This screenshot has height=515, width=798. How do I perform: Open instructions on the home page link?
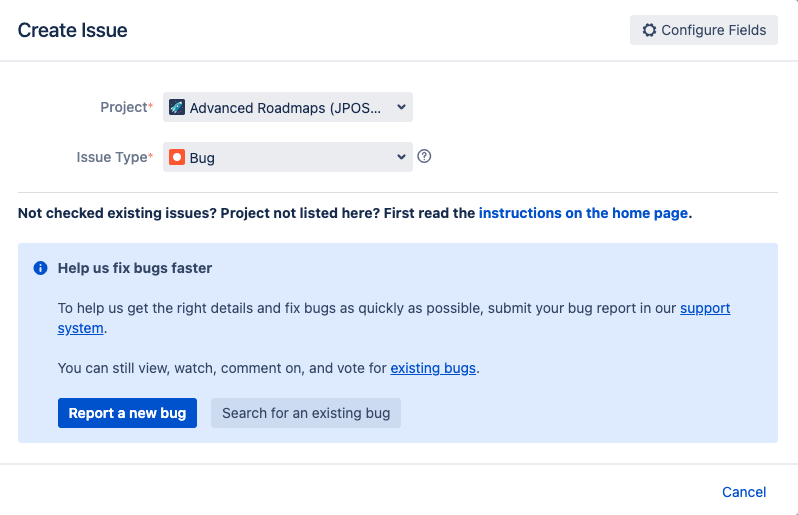[583, 213]
